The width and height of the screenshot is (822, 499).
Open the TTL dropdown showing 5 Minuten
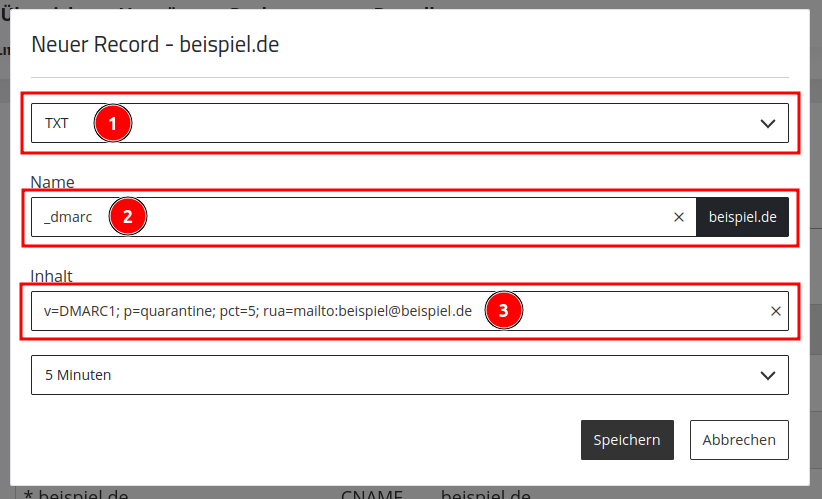(x=409, y=375)
